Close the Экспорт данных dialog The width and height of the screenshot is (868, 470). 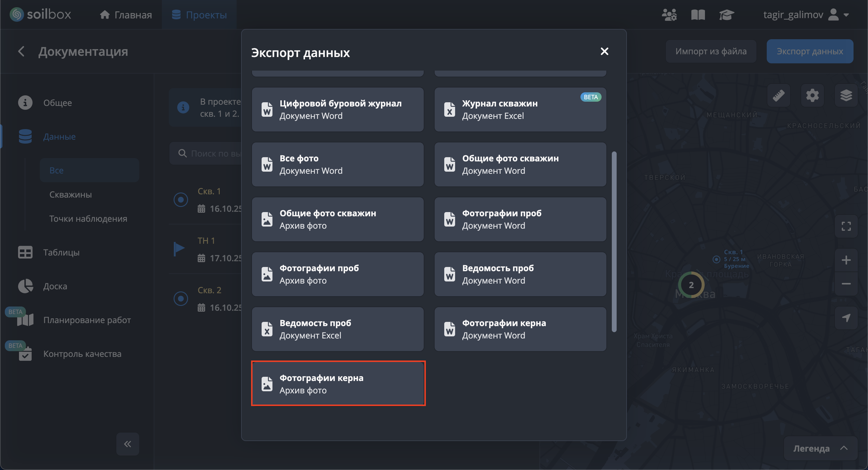click(604, 51)
